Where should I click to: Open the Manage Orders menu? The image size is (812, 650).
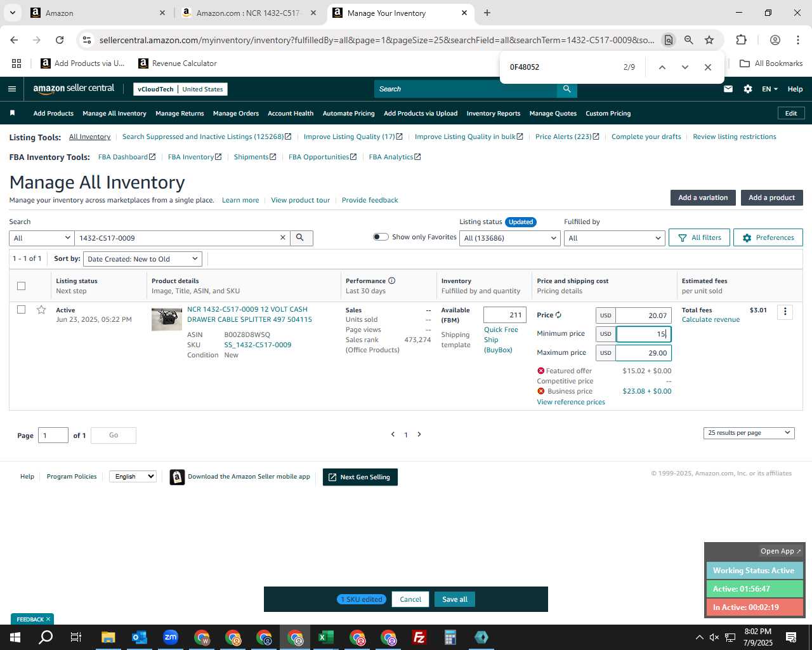[x=236, y=114]
